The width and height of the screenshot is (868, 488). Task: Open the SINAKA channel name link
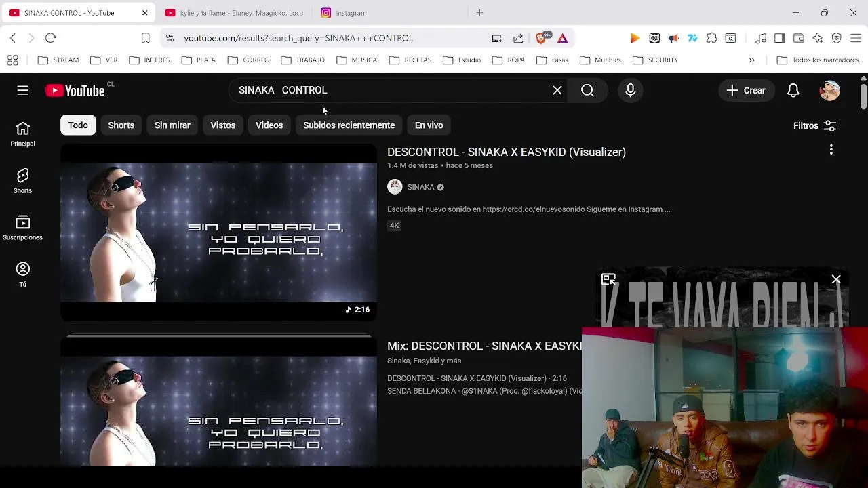tap(420, 187)
